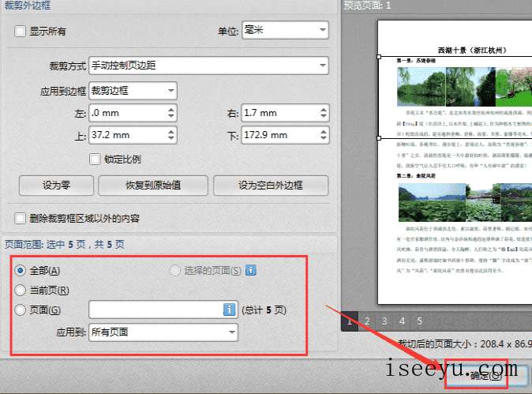This screenshot has height=394, width=532.
Task: Choose the 页面(G) radio option
Action: tap(21, 310)
